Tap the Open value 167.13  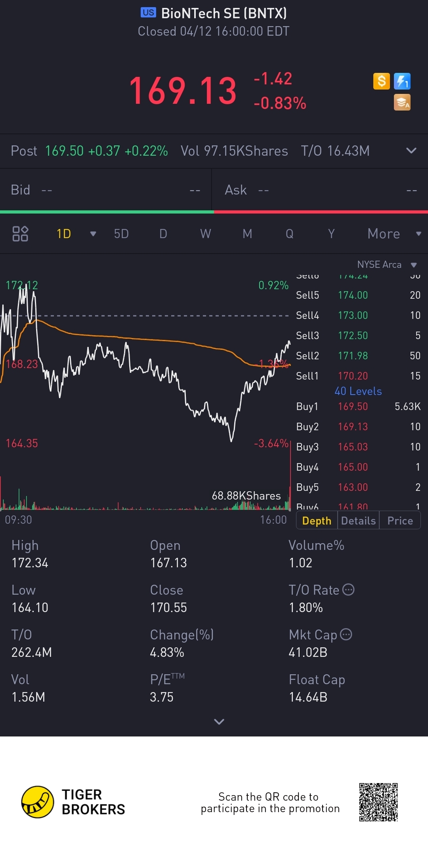(168, 563)
